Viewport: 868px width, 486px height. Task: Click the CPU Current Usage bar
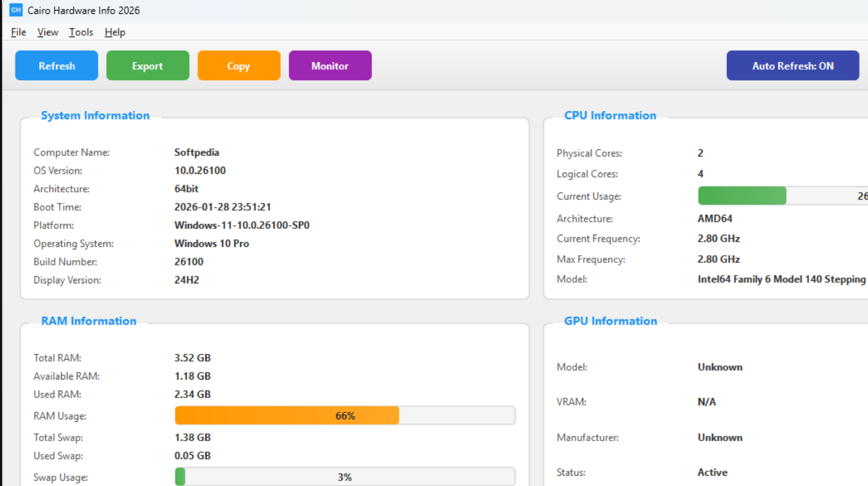[x=770, y=196]
